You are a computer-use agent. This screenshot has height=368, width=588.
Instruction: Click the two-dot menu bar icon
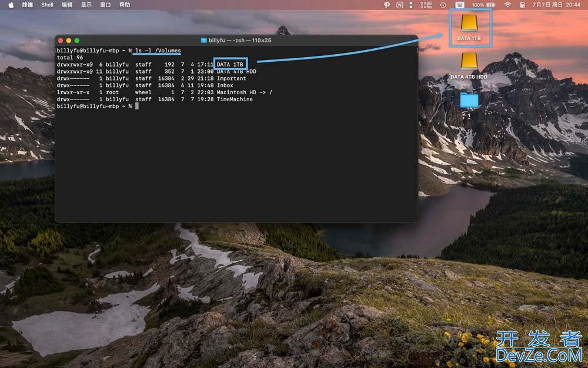point(411,5)
